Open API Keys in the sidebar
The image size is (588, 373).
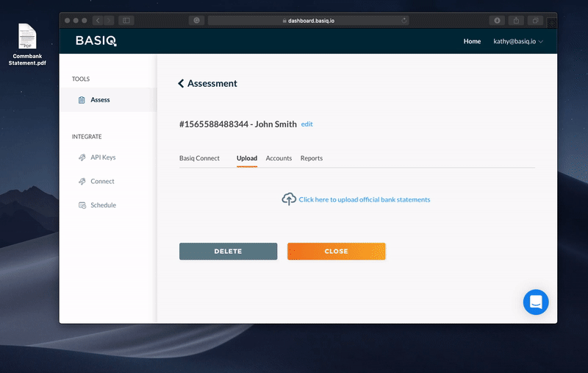coord(103,157)
